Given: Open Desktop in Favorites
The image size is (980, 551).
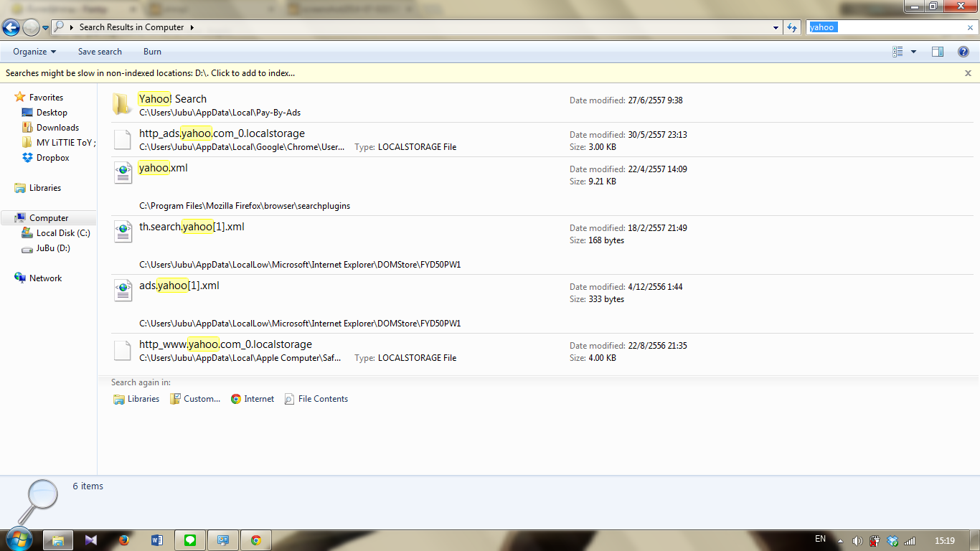Looking at the screenshot, I should pyautogui.click(x=52, y=113).
